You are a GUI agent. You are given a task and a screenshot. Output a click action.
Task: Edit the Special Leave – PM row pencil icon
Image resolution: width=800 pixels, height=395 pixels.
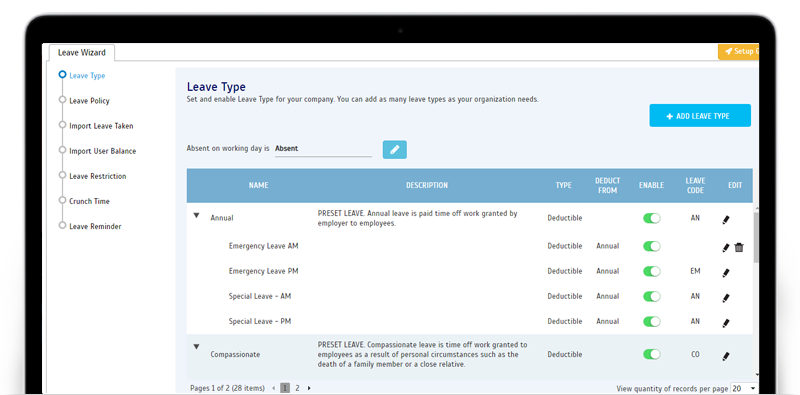click(x=726, y=323)
